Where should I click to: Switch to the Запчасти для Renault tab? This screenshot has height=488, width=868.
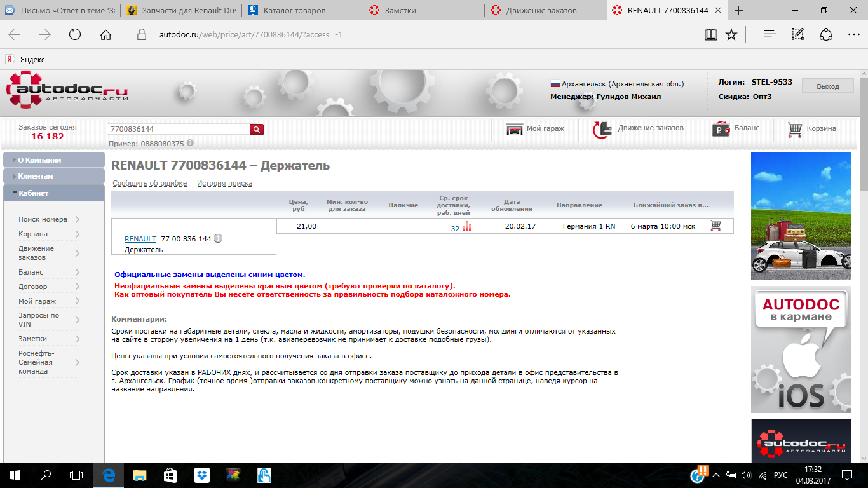click(x=180, y=11)
